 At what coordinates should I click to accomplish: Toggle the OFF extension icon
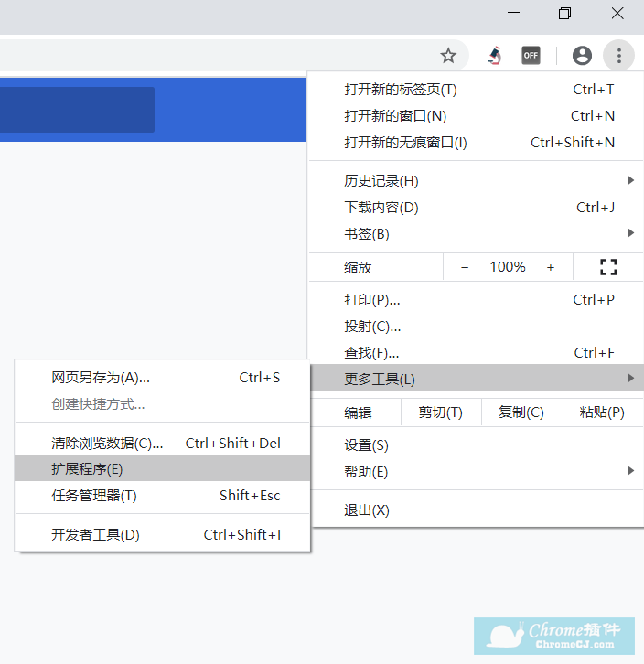click(x=531, y=56)
